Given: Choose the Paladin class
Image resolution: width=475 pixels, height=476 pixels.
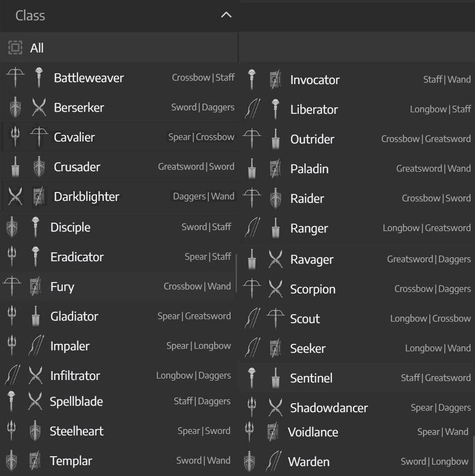Looking at the screenshot, I should 358,169.
